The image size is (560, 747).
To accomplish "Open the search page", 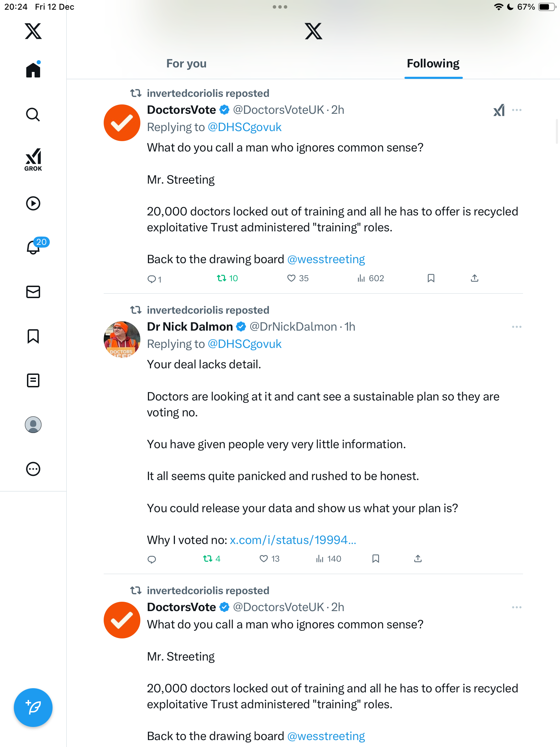I will (33, 115).
